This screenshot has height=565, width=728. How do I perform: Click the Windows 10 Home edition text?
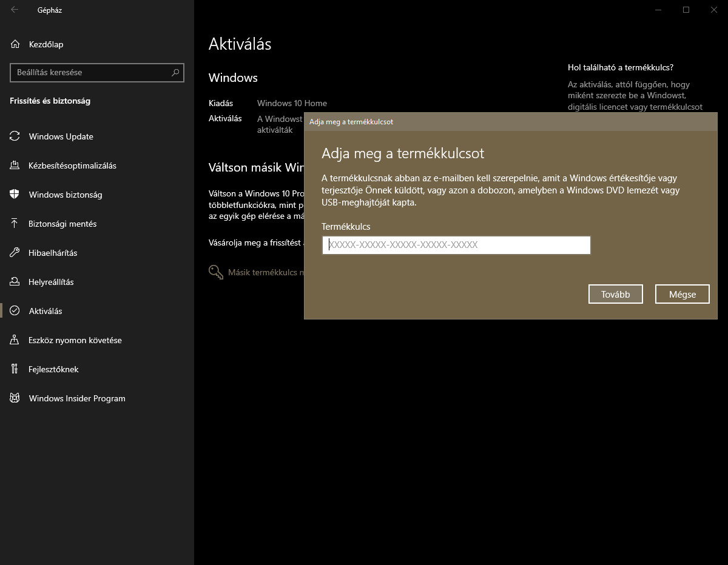click(292, 103)
